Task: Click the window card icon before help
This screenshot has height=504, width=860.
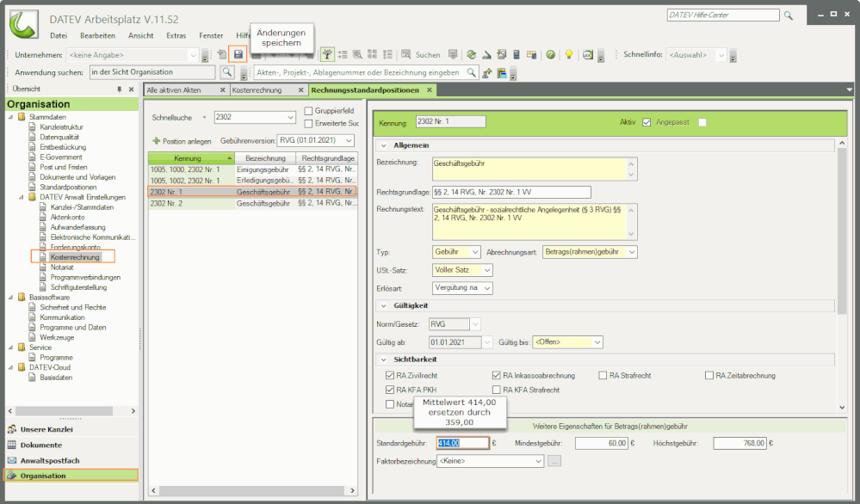Action: tap(531, 54)
